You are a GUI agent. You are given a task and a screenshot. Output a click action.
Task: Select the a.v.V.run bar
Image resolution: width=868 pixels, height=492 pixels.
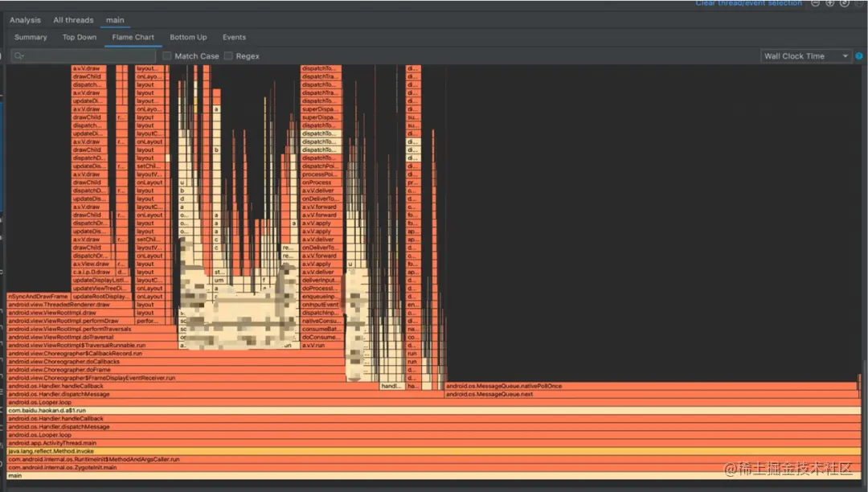[321, 346]
